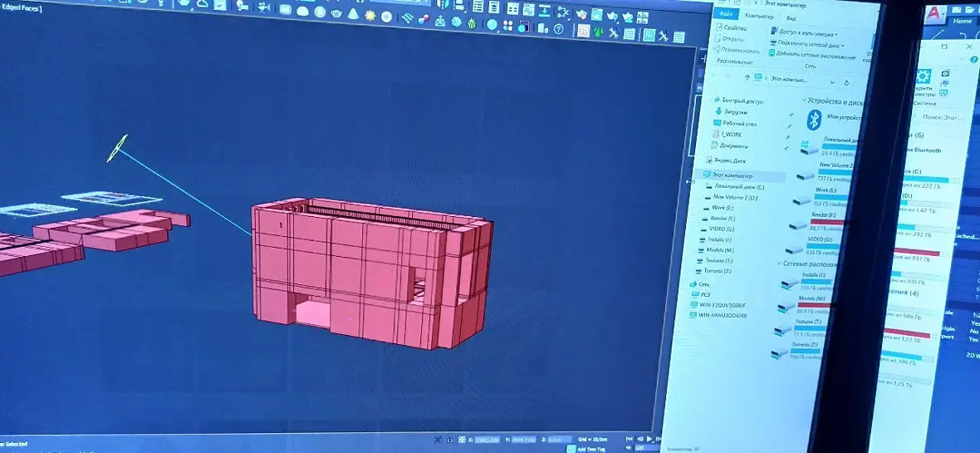Click the round question mark help icon
Viewport: 980px width, 453px height.
[558, 29]
